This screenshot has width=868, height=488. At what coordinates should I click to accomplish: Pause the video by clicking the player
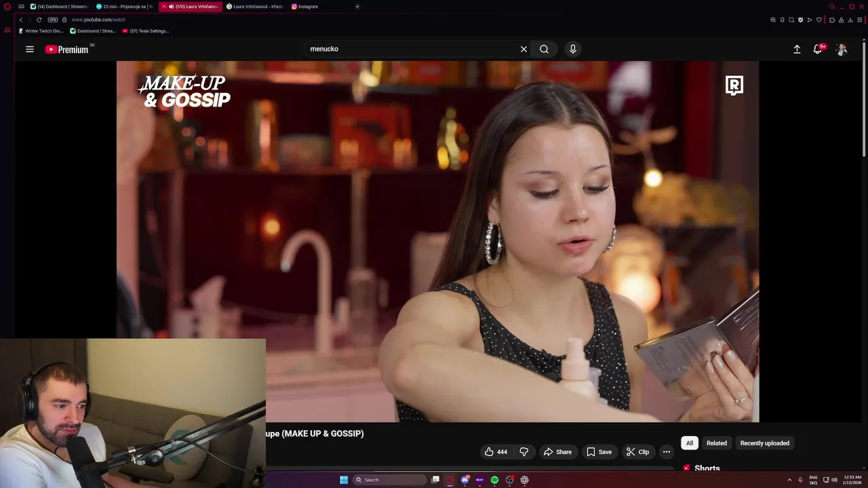437,241
